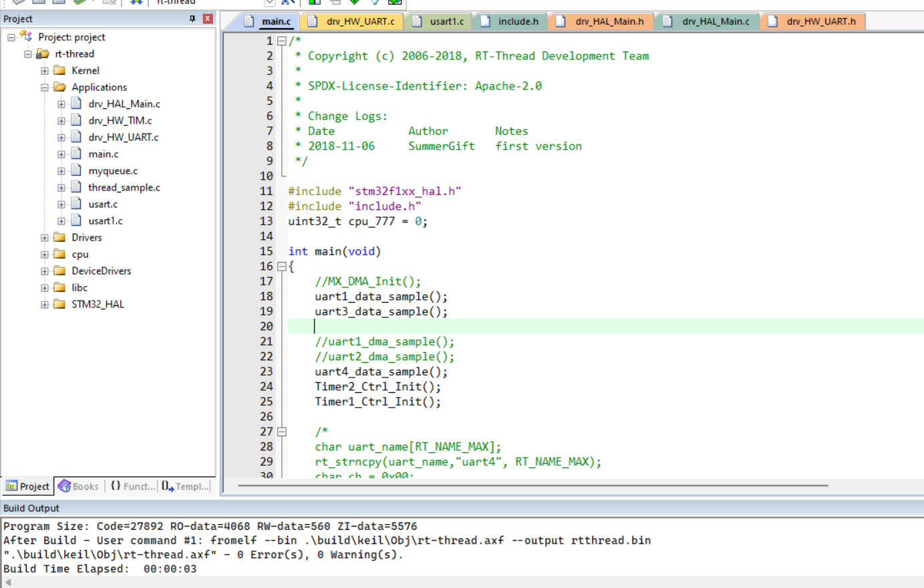Place the cursor on the Timer2_Ctrl_Init() line
924x588 pixels.
[x=377, y=387]
